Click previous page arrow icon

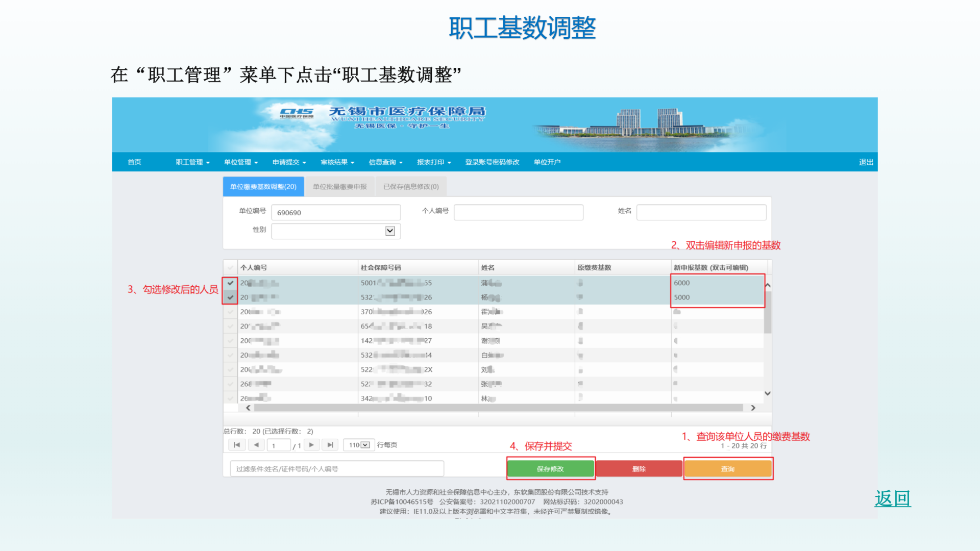click(256, 445)
